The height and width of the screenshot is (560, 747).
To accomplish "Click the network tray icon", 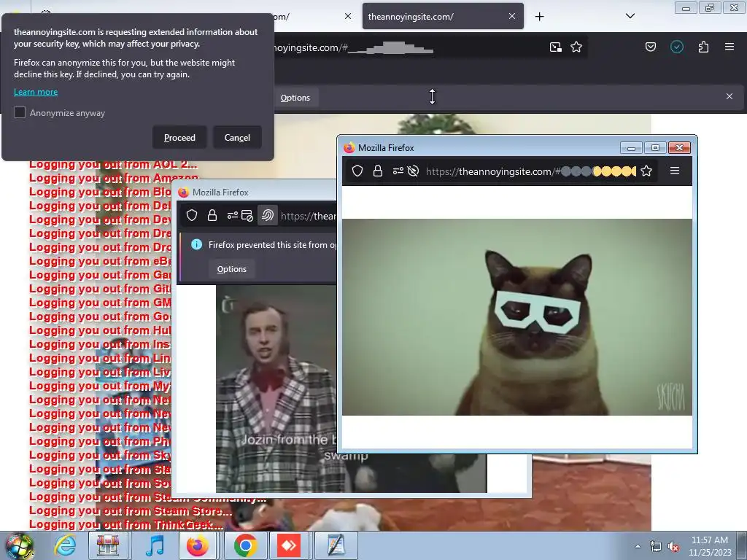I will [x=656, y=547].
